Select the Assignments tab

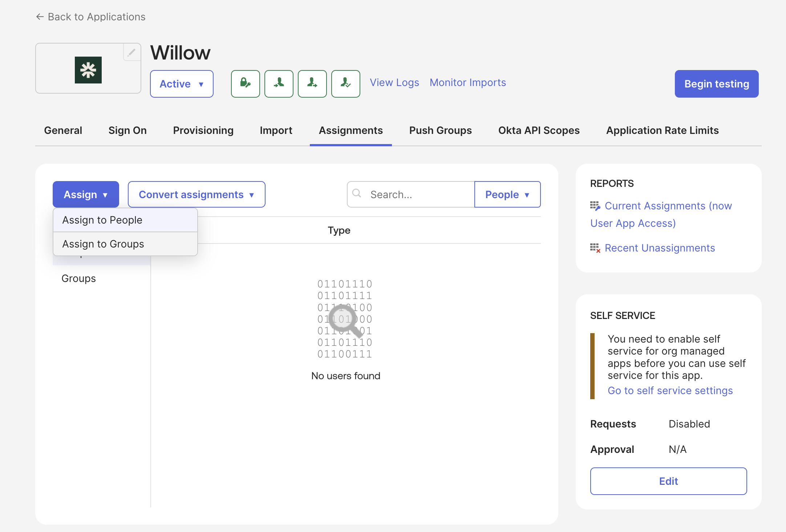(x=351, y=130)
